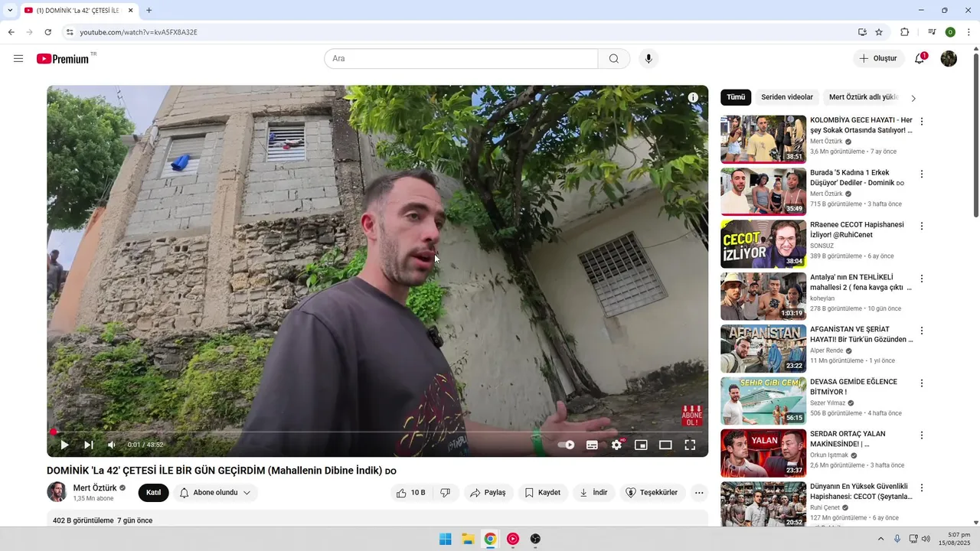Viewport: 980px width, 551px height.
Task: Open the notifications bell
Action: click(920, 59)
